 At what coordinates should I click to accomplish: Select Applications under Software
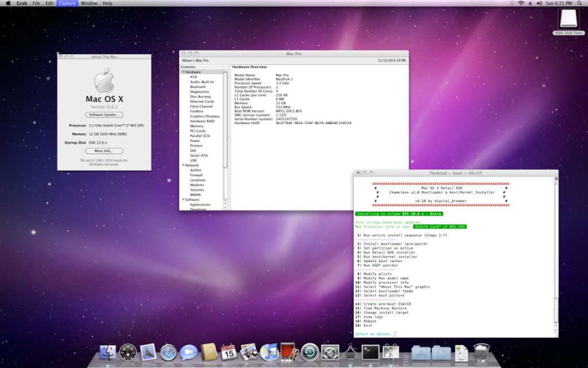[x=200, y=205]
